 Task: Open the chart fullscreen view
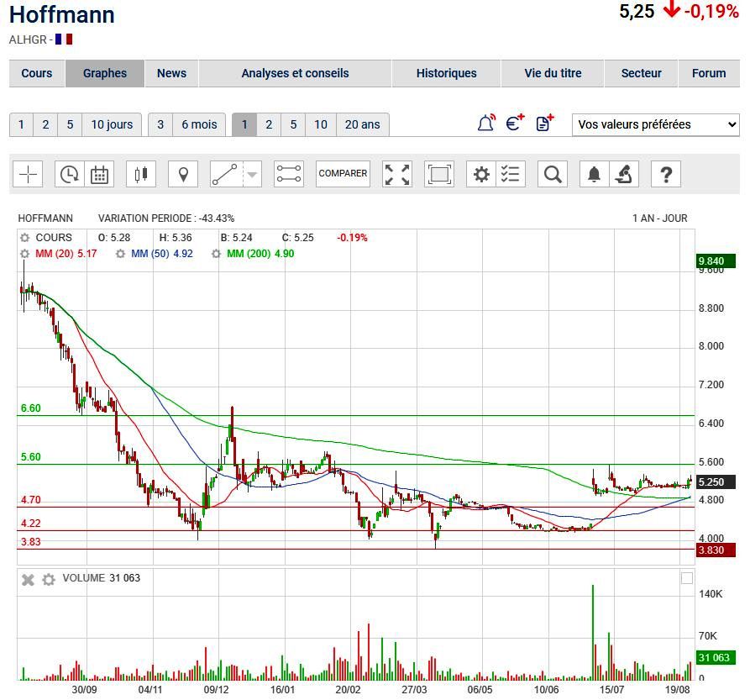397,174
